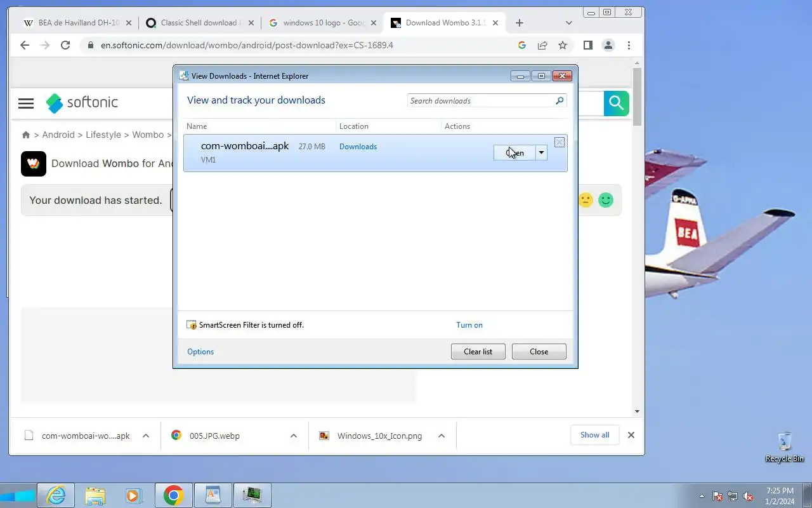Image resolution: width=812 pixels, height=508 pixels.
Task: Open Internet Explorer from taskbar
Action: [56, 495]
